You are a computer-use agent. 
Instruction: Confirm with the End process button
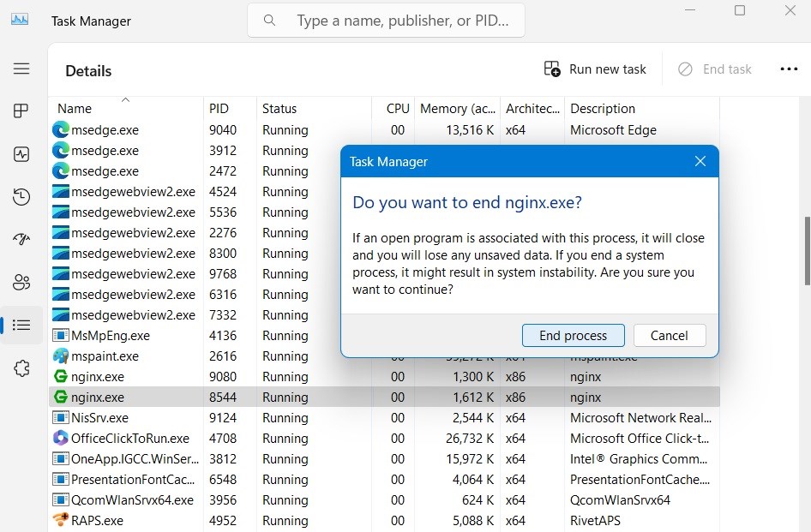tap(573, 335)
